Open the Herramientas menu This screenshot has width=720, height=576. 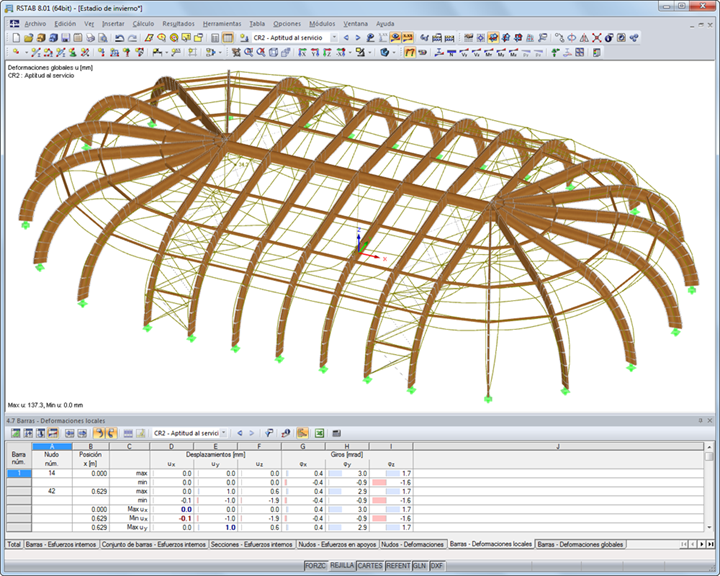222,22
